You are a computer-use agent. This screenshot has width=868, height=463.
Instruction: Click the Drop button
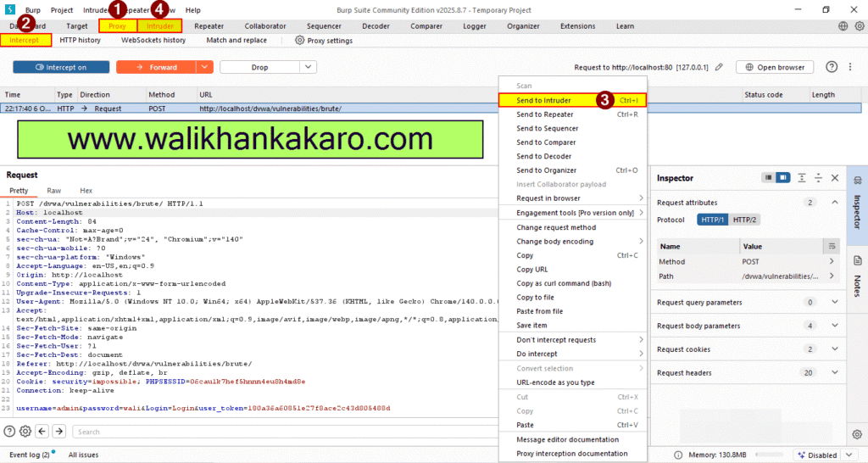(260, 67)
